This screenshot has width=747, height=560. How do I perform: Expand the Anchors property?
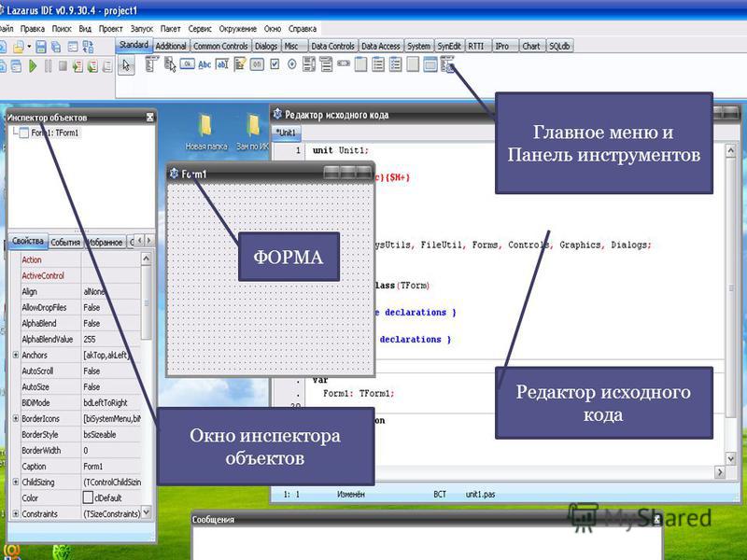pos(15,355)
